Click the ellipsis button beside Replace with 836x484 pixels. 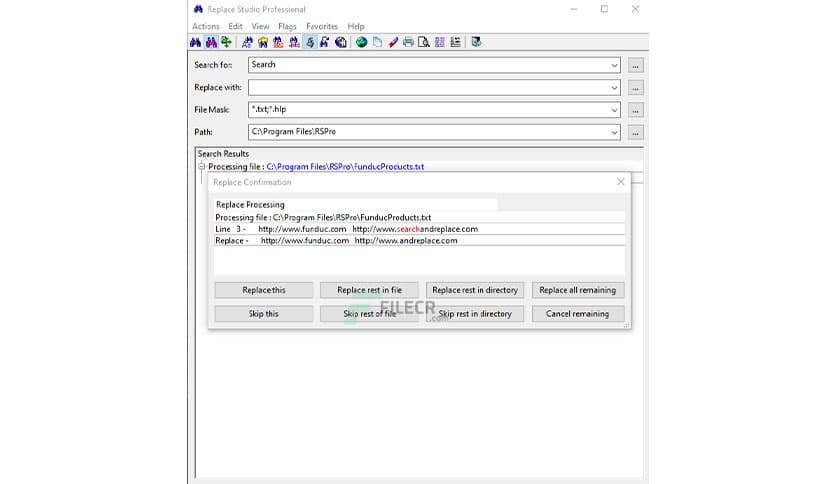point(635,87)
